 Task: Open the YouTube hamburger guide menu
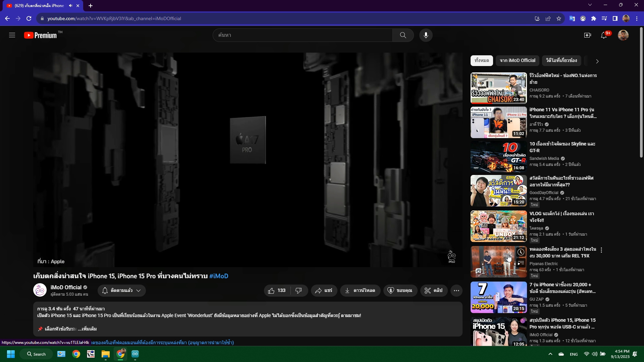(12, 35)
